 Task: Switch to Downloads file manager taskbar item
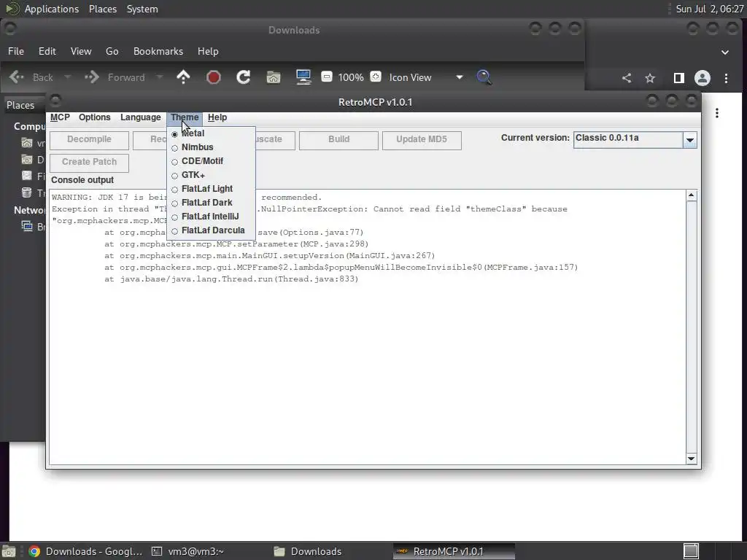coord(308,551)
